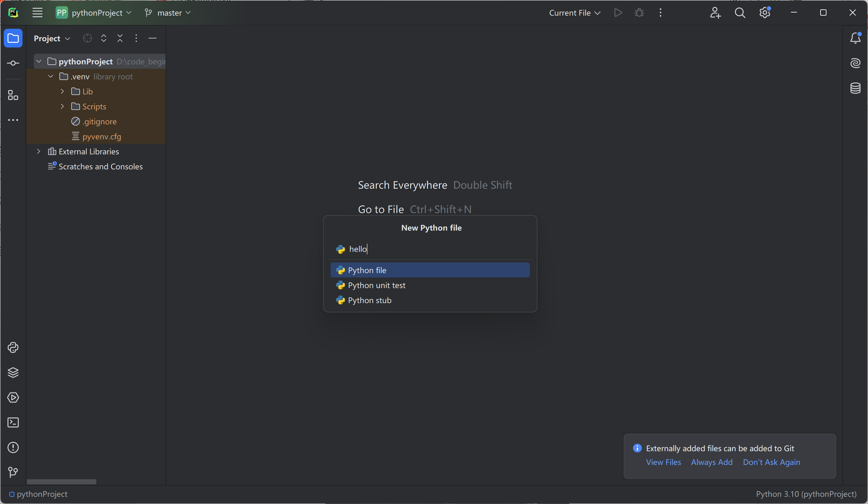Select Python unit test option

(377, 285)
